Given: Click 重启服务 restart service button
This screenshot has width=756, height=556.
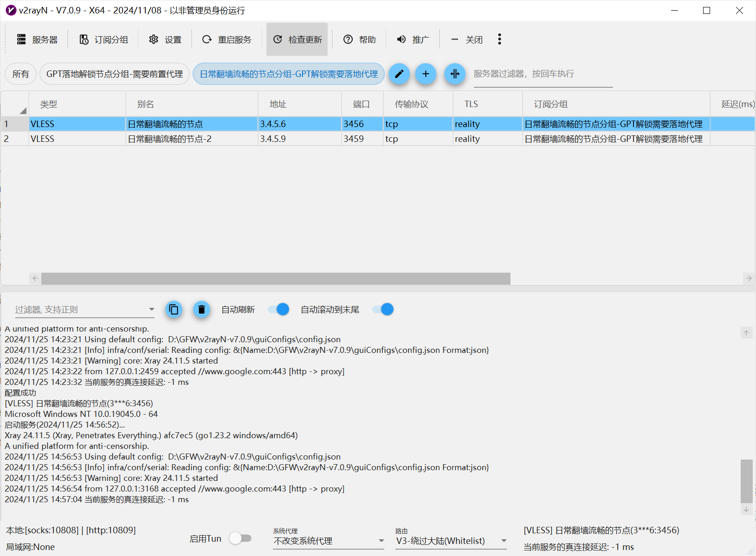Looking at the screenshot, I should [227, 39].
